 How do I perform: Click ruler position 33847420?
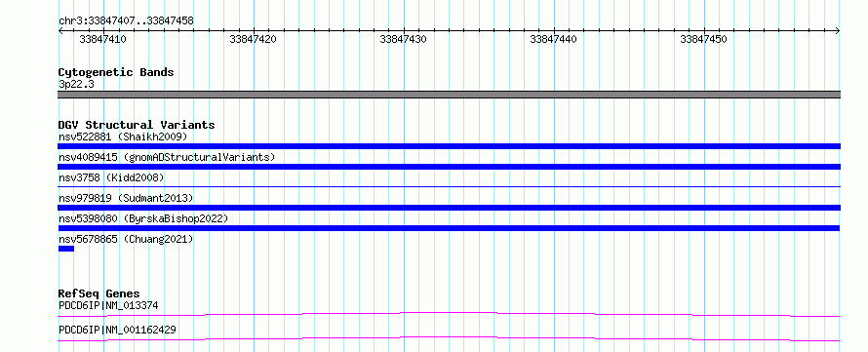click(253, 39)
